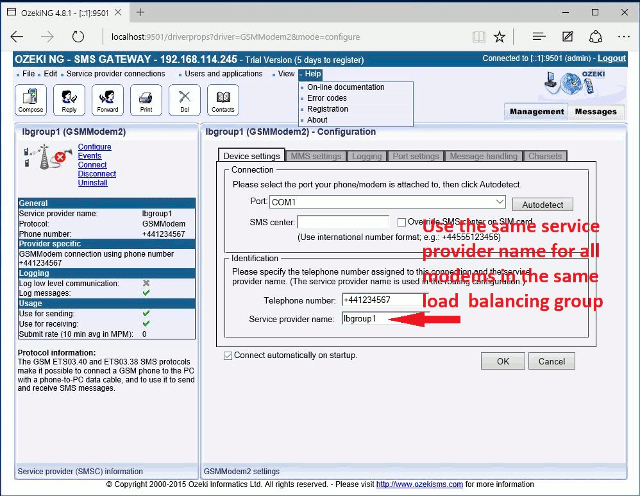Click the Forward toolbar icon

[x=107, y=100]
